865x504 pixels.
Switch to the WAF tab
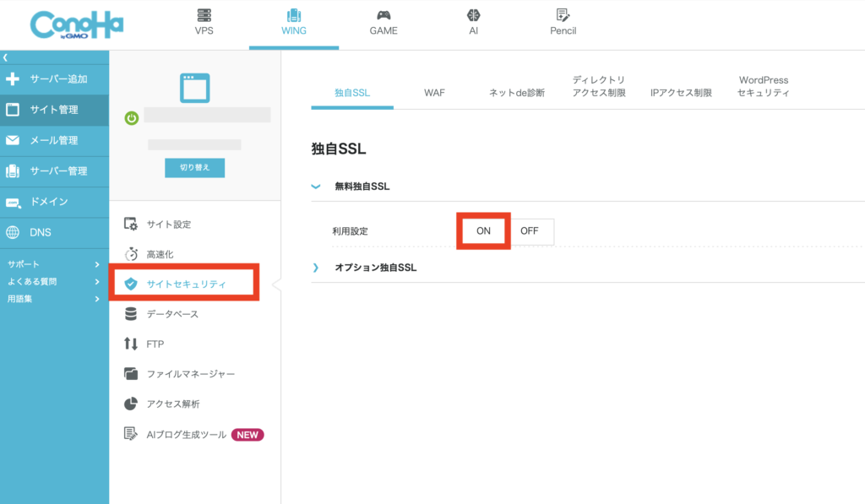(x=434, y=93)
